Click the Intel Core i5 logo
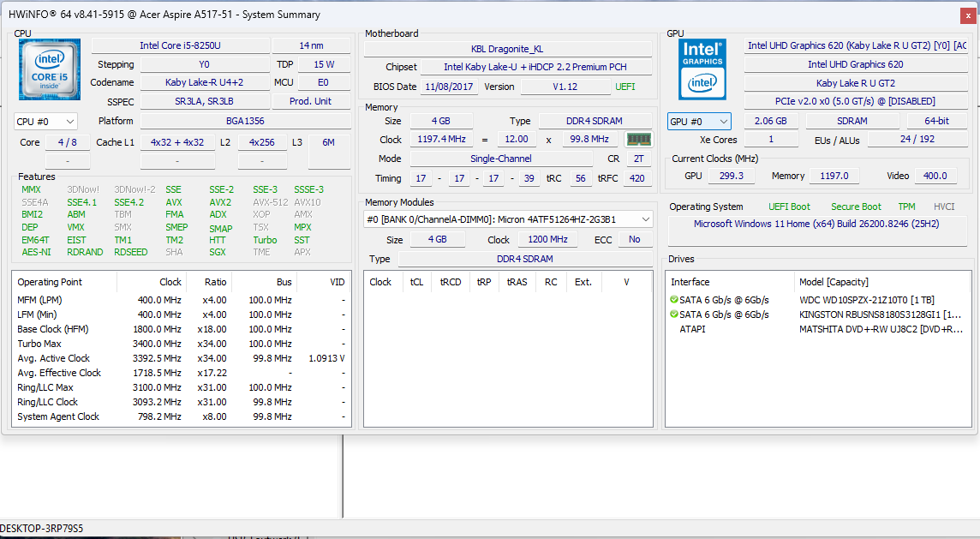980x539 pixels. [x=50, y=69]
